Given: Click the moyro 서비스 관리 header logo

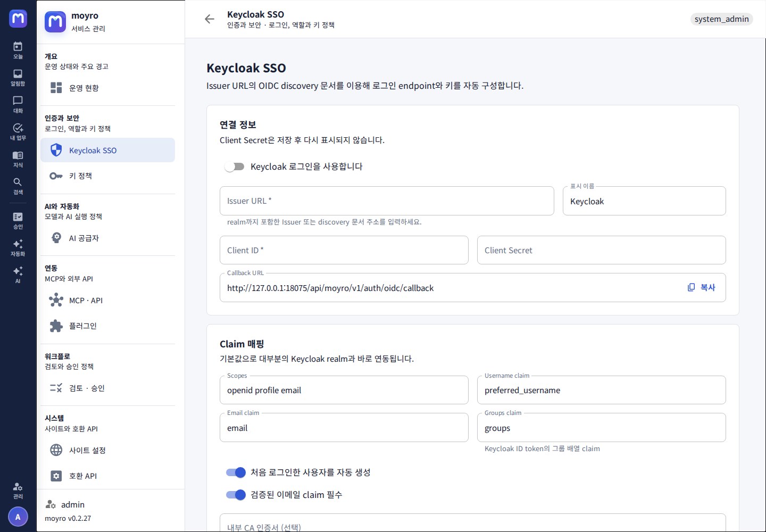Looking at the screenshot, I should click(x=55, y=22).
